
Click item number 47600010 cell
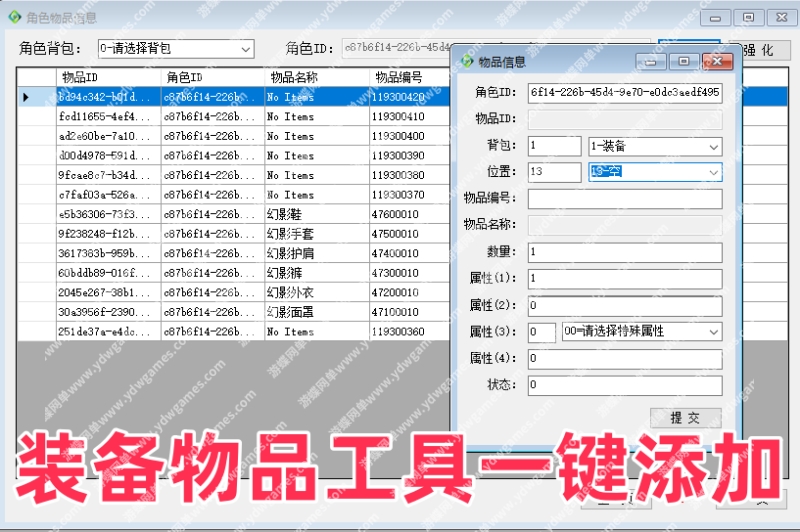pos(409,214)
